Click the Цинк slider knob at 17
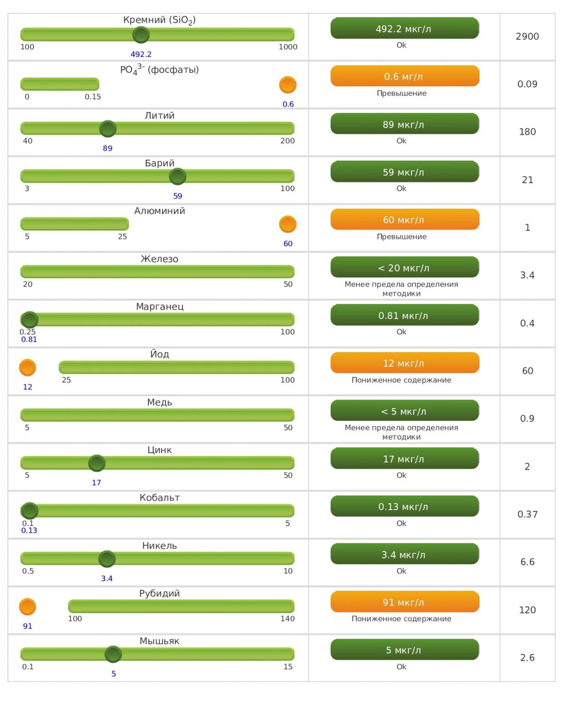563x728 pixels. click(x=96, y=463)
